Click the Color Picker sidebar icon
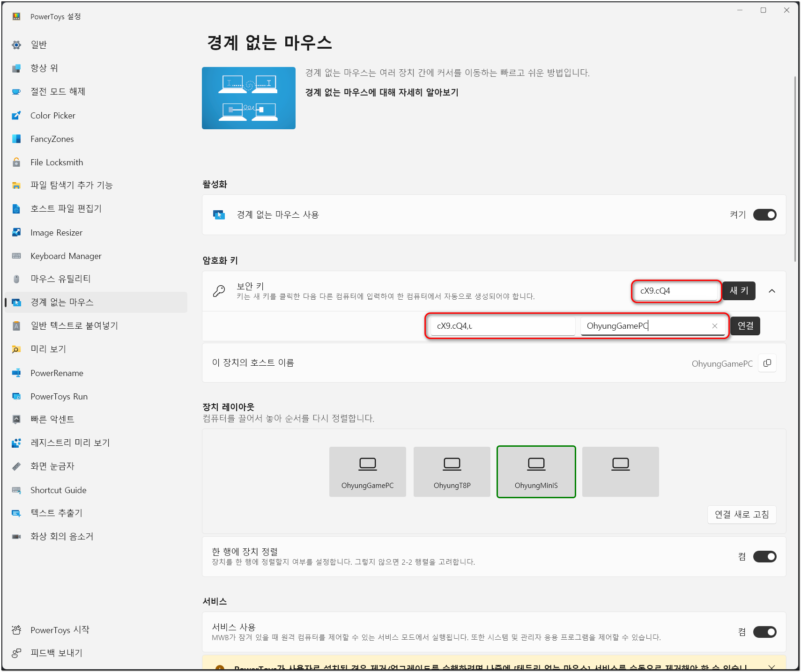Screen dimensions: 801x672 point(16,115)
